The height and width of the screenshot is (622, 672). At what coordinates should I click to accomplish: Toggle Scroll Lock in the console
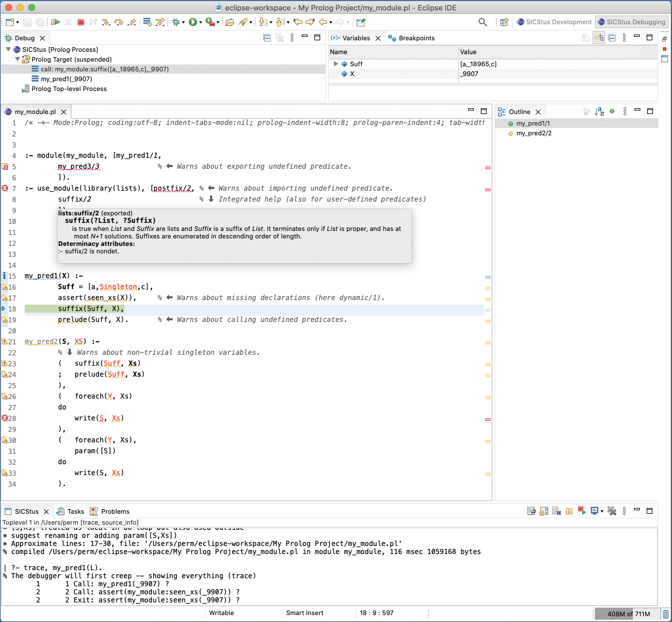point(544,511)
